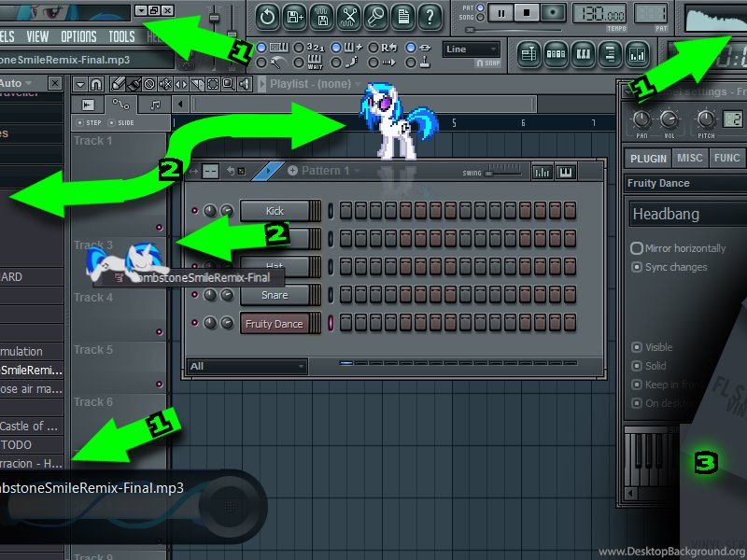Switch to the MISC tab

690,158
